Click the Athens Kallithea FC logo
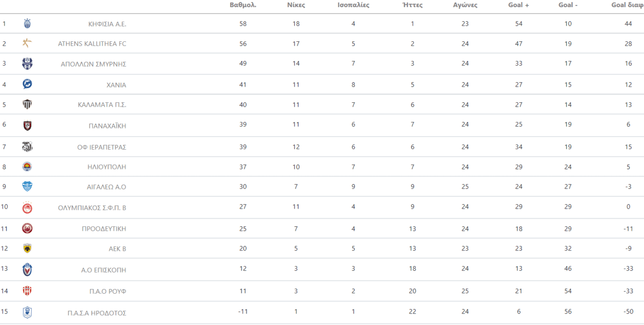The image size is (644, 325). tap(27, 43)
